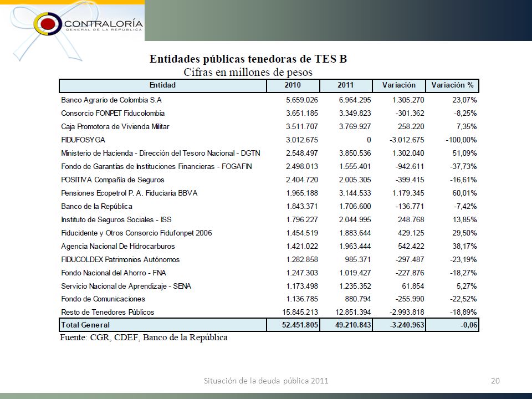Select the 'Entidad' column header

(162, 85)
